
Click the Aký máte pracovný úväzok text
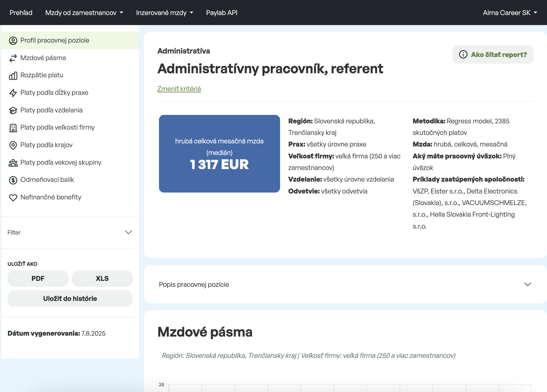(x=464, y=162)
